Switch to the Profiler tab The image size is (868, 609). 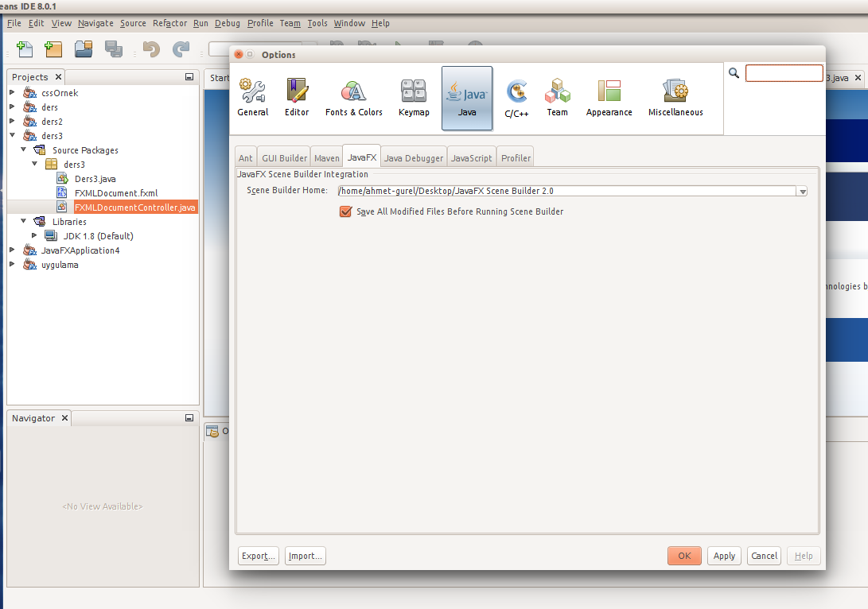(516, 157)
